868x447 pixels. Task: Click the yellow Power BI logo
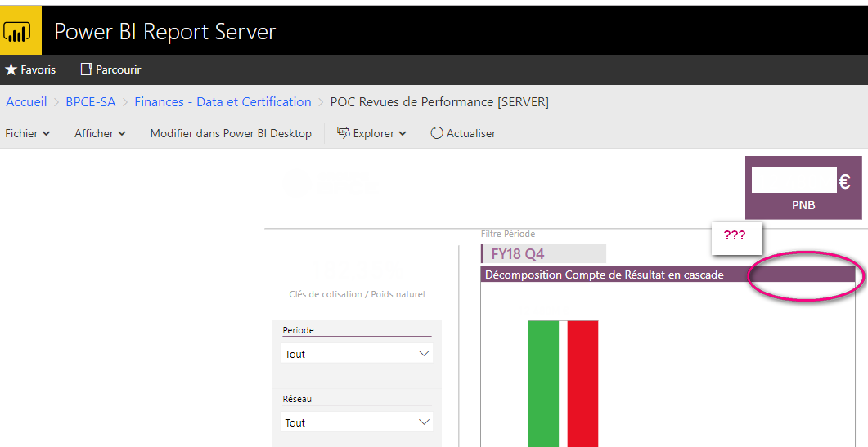pos(17,32)
